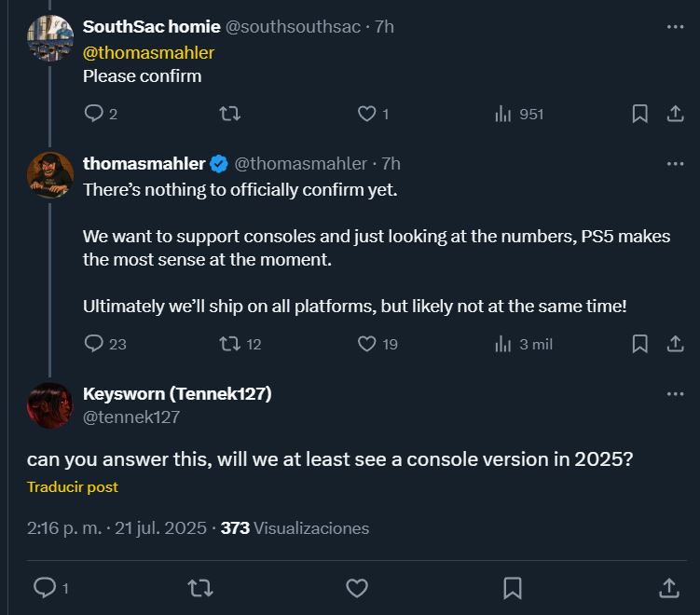View thomasmahler's tweet stats at 3 mil
The height and width of the screenshot is (615, 700).
click(x=523, y=345)
